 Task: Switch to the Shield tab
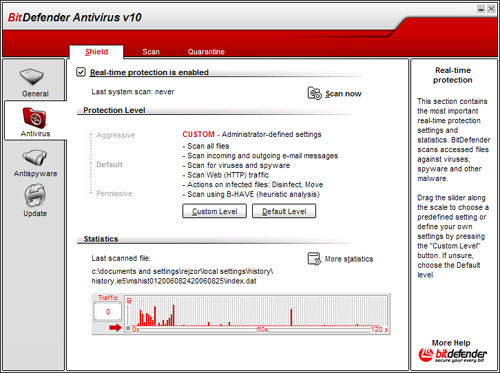pyautogui.click(x=96, y=52)
